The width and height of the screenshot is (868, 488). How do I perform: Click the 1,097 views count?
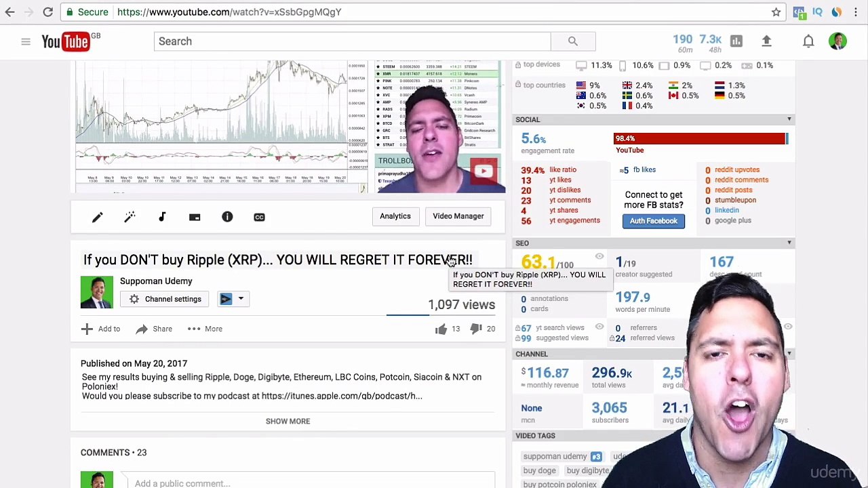461,304
